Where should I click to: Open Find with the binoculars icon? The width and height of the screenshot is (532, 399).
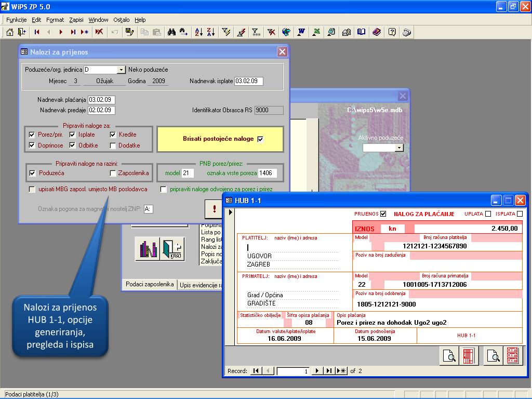[171, 32]
